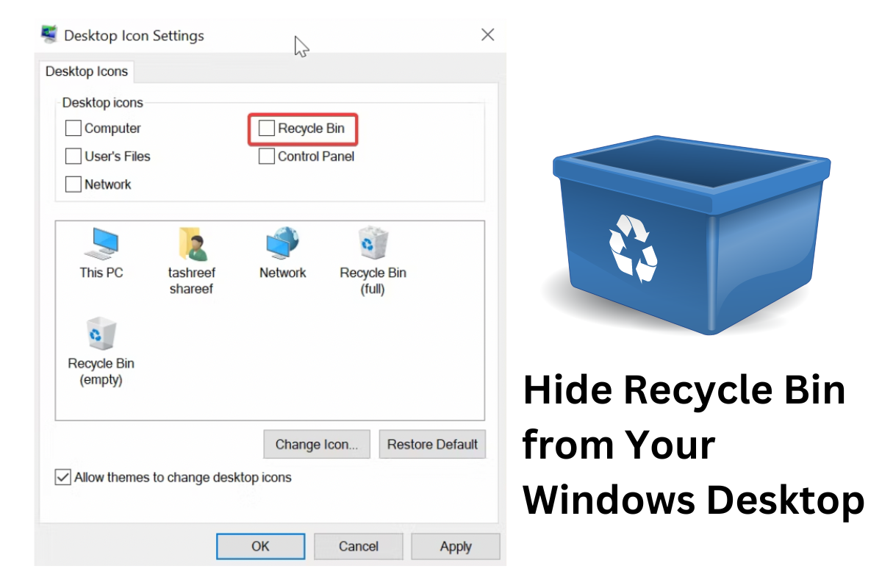Toggle the Recycle Bin checkbox
The image size is (882, 588).
coord(267,129)
